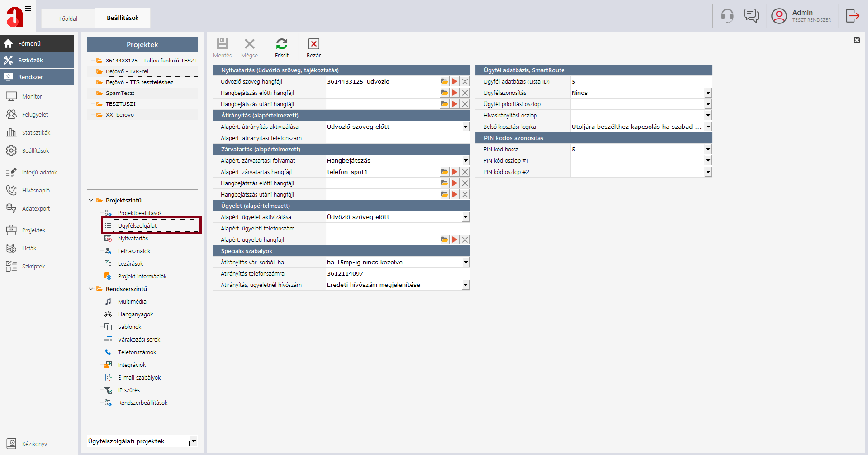868x455 pixels.
Task: Open the chat messages icon
Action: coord(751,16)
